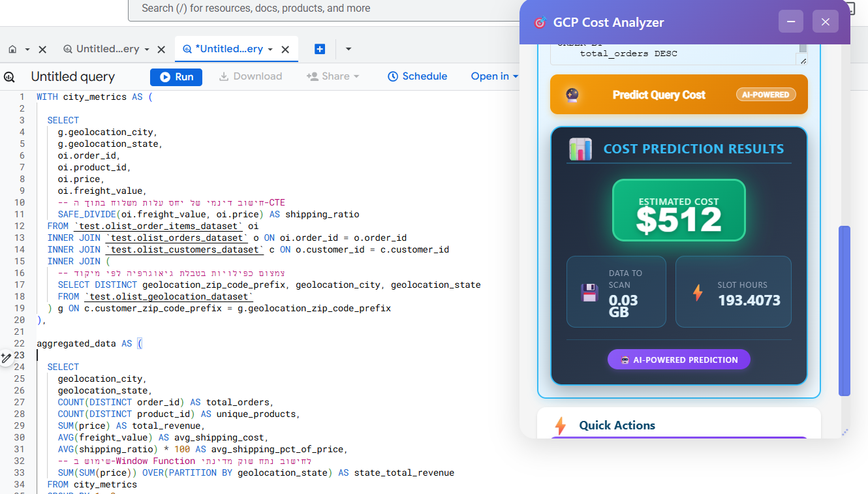The image size is (868, 494).
Task: Click the lightning icon in Slot Hours card
Action: (x=697, y=292)
